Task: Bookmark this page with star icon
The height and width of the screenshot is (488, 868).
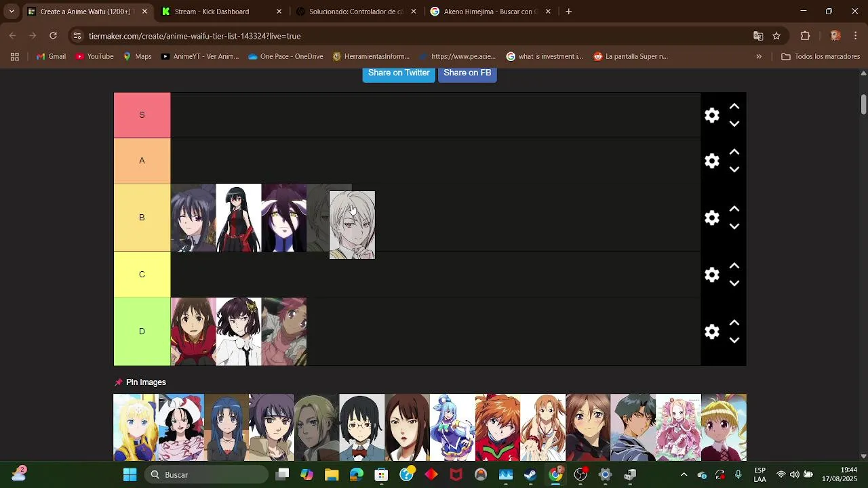Action: click(776, 36)
